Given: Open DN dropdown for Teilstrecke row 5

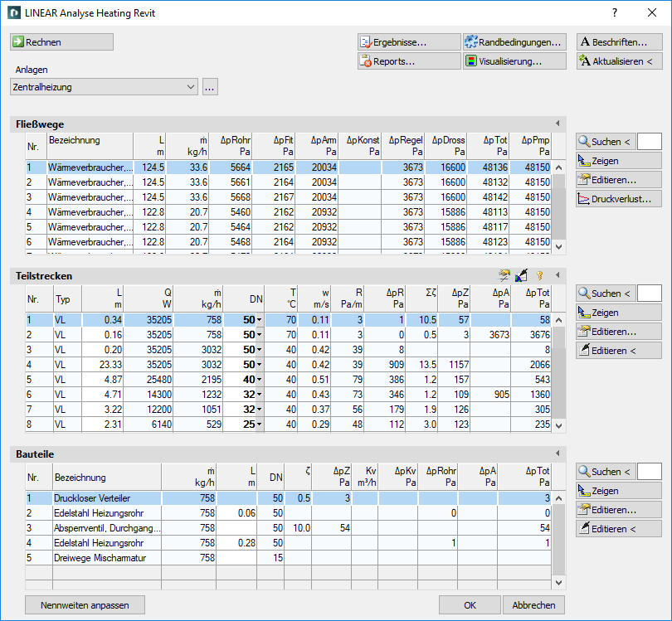Looking at the screenshot, I should [260, 380].
